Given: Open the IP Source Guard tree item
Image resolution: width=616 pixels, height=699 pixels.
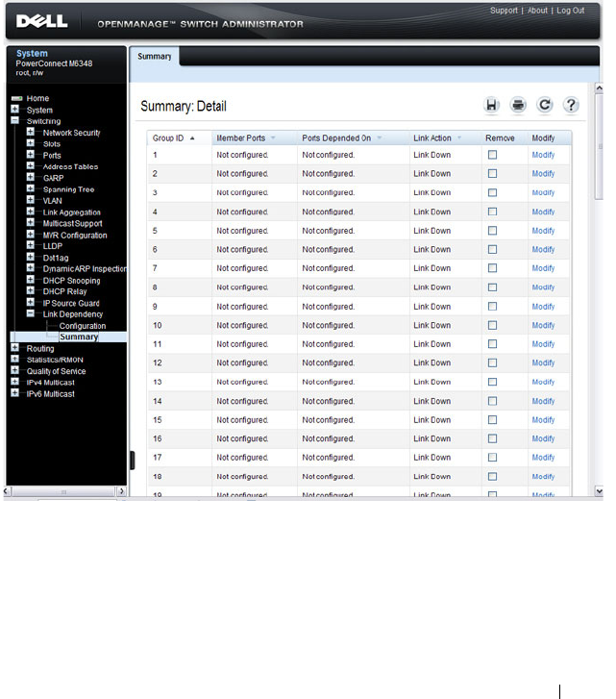Looking at the screenshot, I should [x=71, y=303].
